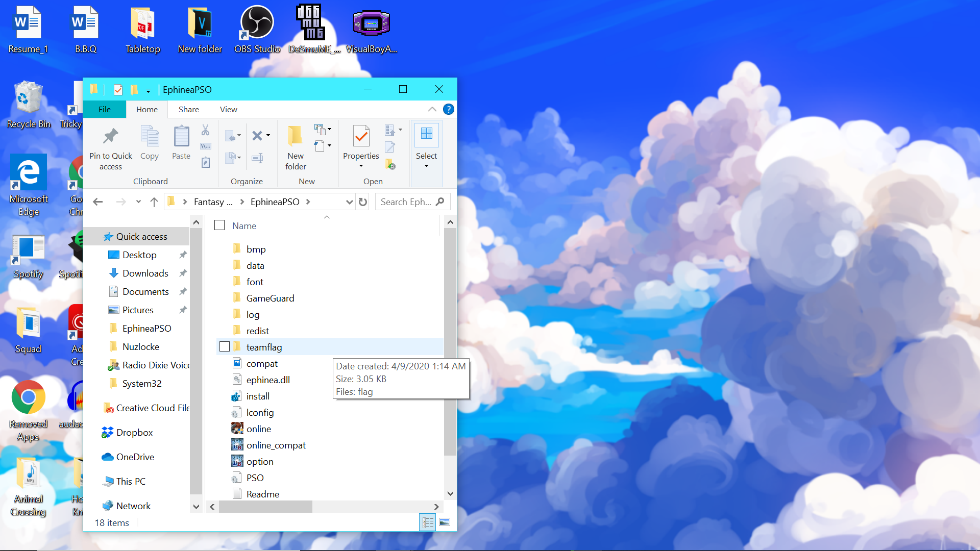This screenshot has height=551, width=980.
Task: Select the GameGuard folder
Action: [x=270, y=298]
